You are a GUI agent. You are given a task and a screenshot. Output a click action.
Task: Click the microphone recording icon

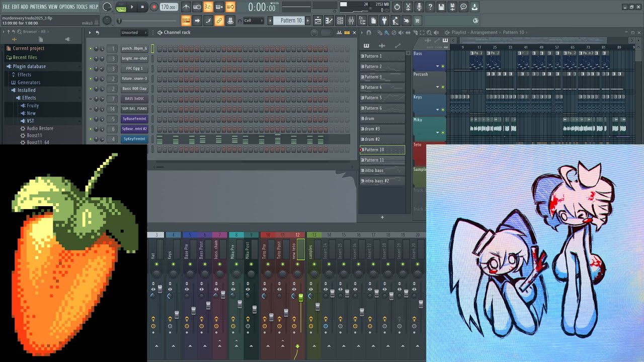(x=419, y=7)
